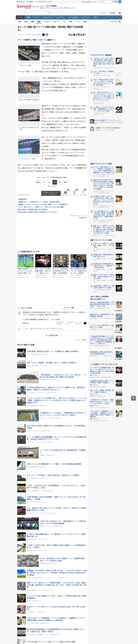Open マイページ link
The image size is (138, 644).
103,13
